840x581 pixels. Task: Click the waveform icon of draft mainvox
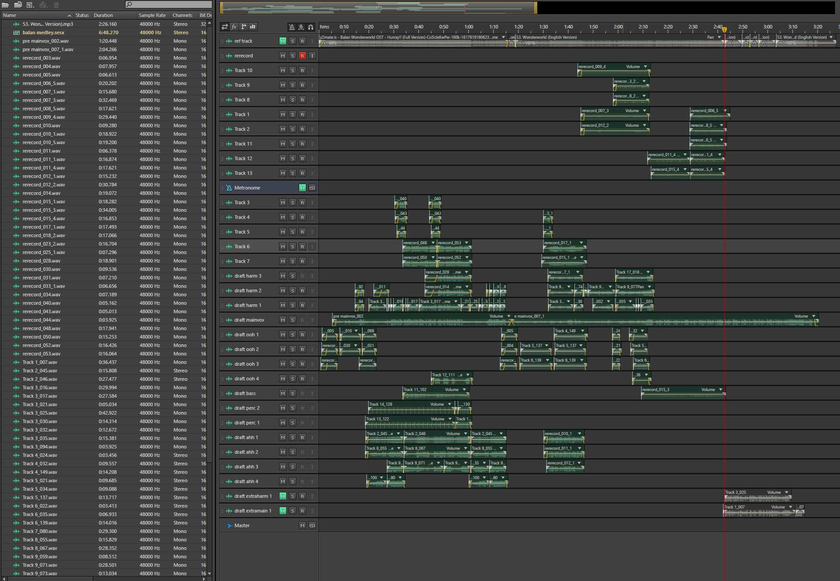[229, 320]
